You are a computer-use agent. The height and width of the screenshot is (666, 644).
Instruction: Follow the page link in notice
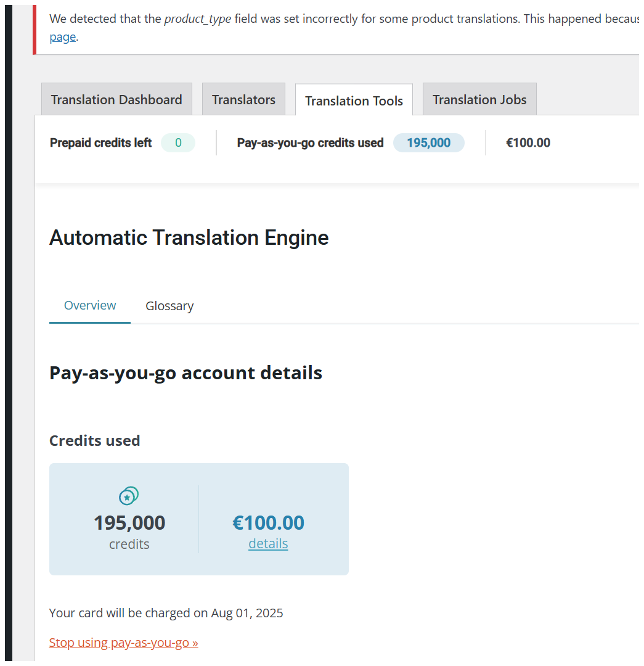tap(62, 37)
